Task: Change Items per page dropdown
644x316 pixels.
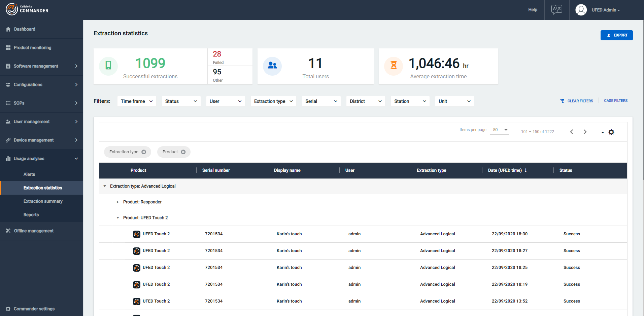Action: pos(500,130)
